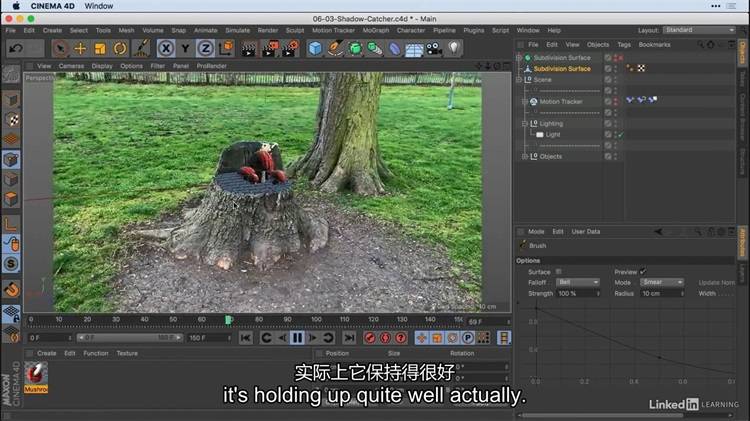The height and width of the screenshot is (421, 750).
Task: Click the coordinate system icon
Action: coord(226,48)
